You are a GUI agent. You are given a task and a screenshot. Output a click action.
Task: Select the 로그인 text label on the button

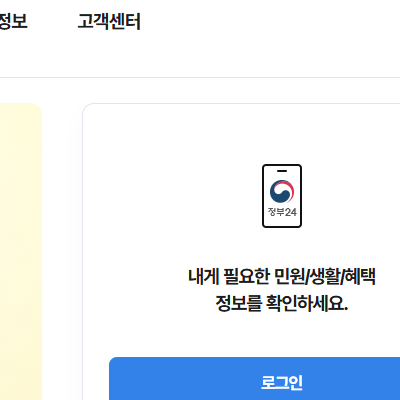(282, 382)
